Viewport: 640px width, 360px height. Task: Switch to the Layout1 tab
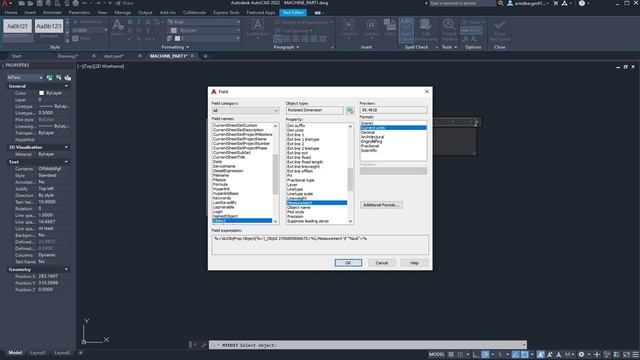(x=38, y=353)
